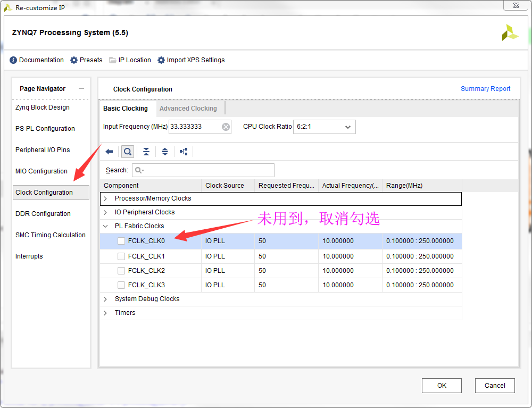The image size is (532, 408).
Task: Click the Xilinx logo in header
Action: point(510,32)
